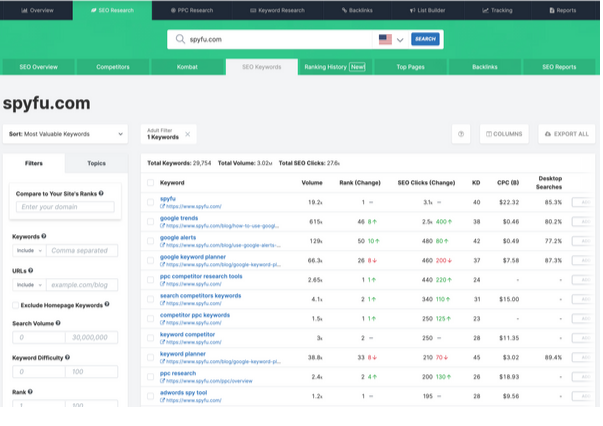Check the box for search competitors keywords row
The width and height of the screenshot is (603, 426).
(x=150, y=299)
